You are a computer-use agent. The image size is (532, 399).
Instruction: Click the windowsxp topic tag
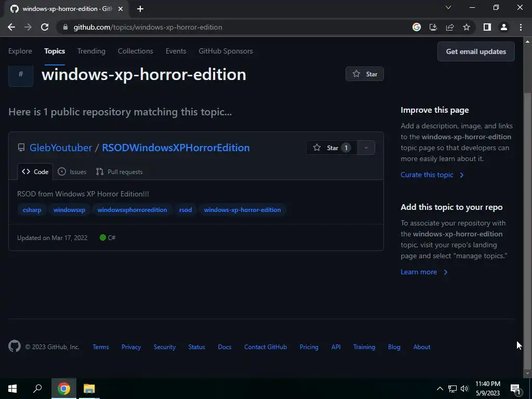[69, 210]
